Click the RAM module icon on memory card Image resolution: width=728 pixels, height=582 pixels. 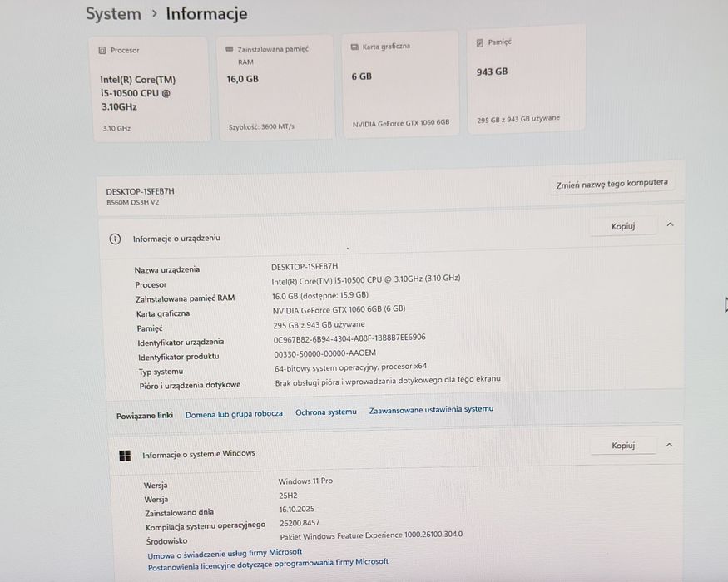click(229, 49)
